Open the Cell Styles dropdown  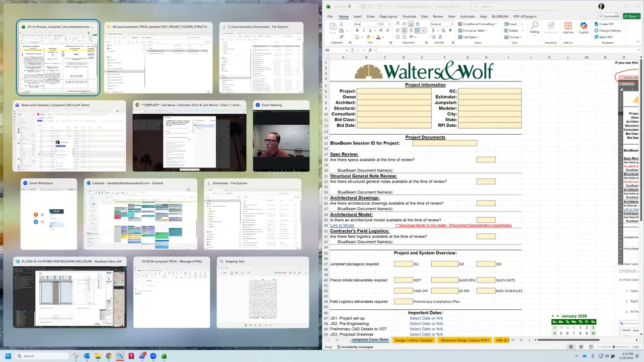(469, 37)
